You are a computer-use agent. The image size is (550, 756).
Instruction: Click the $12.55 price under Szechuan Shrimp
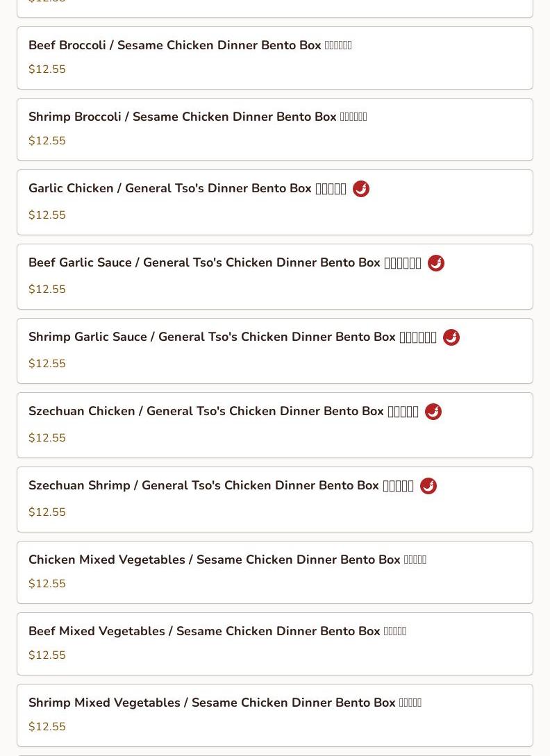pos(47,512)
